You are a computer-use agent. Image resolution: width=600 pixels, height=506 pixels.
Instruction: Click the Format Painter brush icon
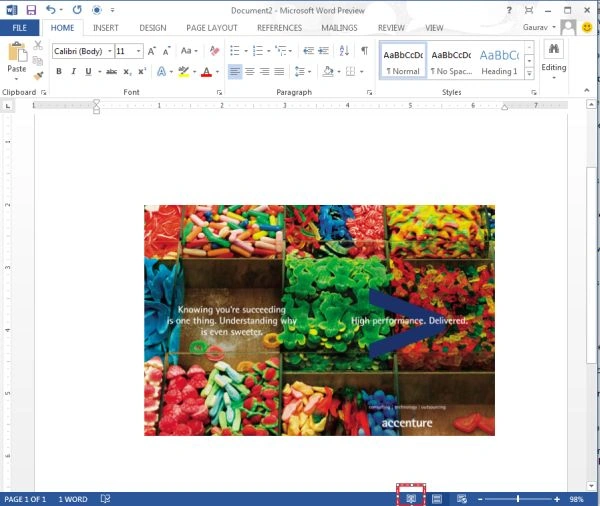(x=38, y=75)
